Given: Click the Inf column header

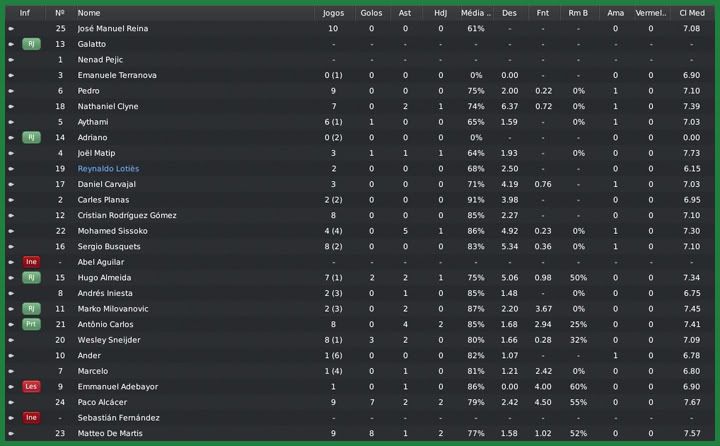Looking at the screenshot, I should [x=25, y=13].
